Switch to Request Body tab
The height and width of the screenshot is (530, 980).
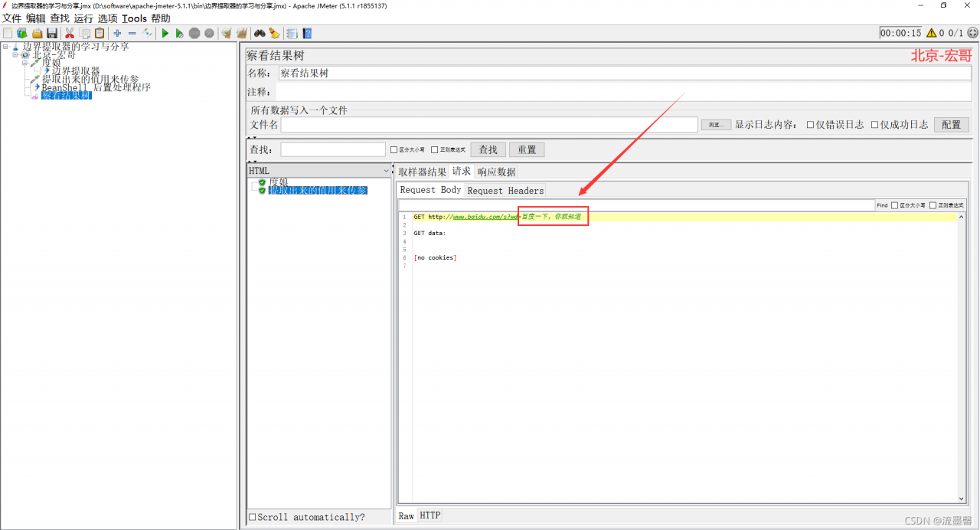click(430, 190)
